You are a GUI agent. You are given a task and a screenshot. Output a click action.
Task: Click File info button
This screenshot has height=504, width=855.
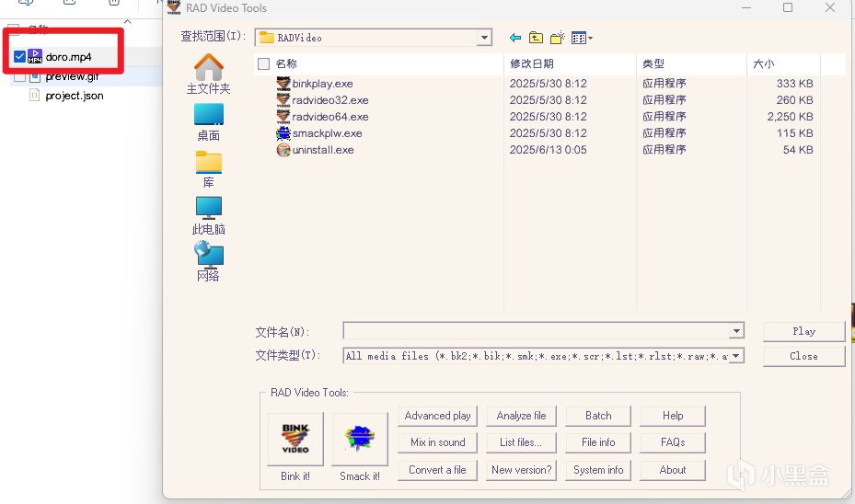pos(598,442)
